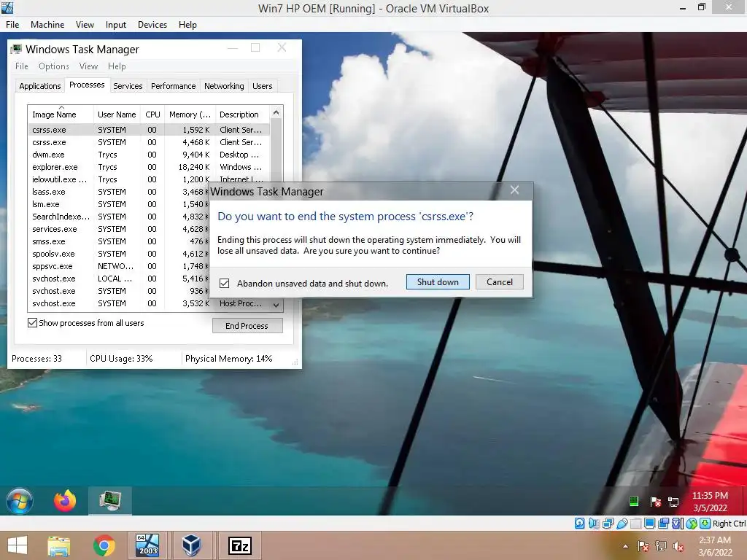Sort by Image Name column header
Image resolution: width=747 pixels, height=560 pixels.
61,114
